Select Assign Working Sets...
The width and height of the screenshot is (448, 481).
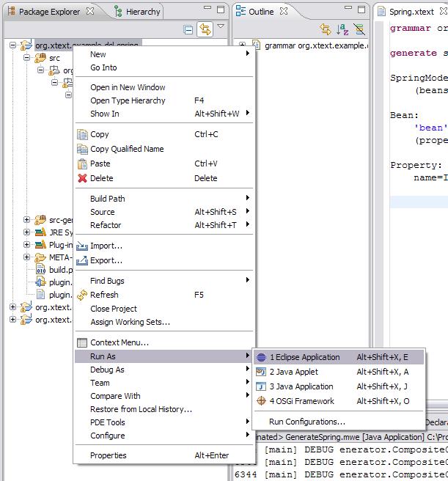tap(164, 322)
